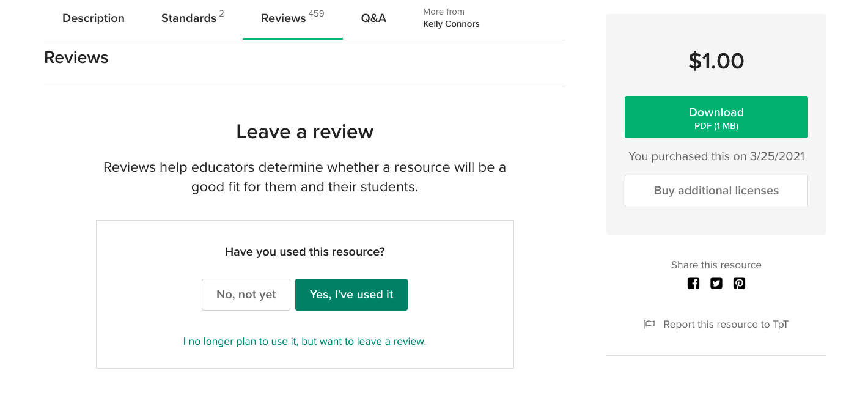Screen dimensions: 868x412
Task: Download the PDF file
Action: point(716,117)
